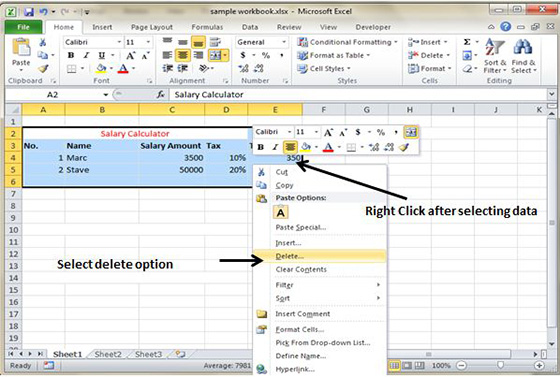Click the Undo arrow in quick access toolbar

[43, 12]
